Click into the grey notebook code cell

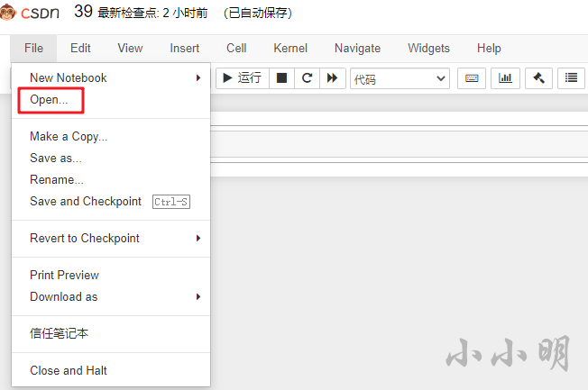pyautogui.click(x=399, y=144)
